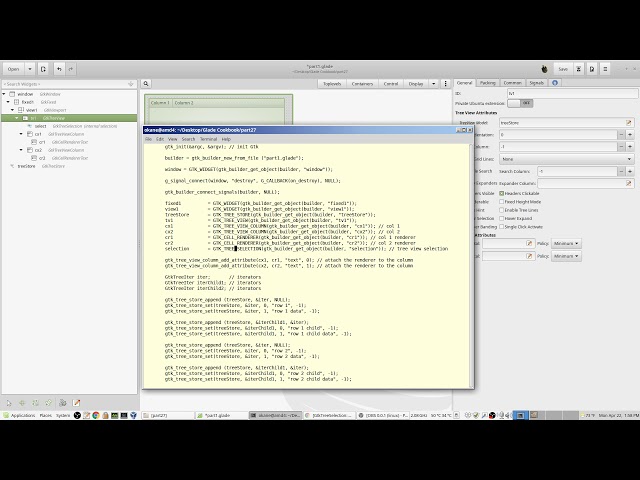This screenshot has height=480, width=640.
Task: Open the Terminal menu in the terminal window
Action: (x=208, y=139)
